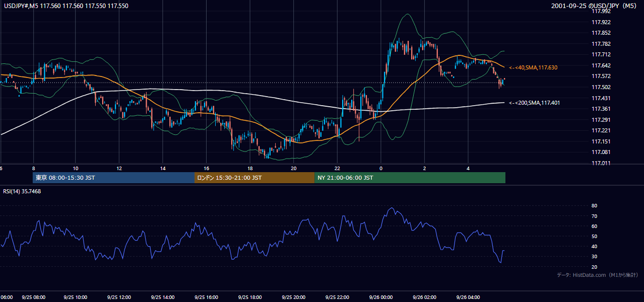This screenshot has width=644, height=302.
Task: Click the 9/25 08:00 bottom time label
Action: [x=33, y=297]
